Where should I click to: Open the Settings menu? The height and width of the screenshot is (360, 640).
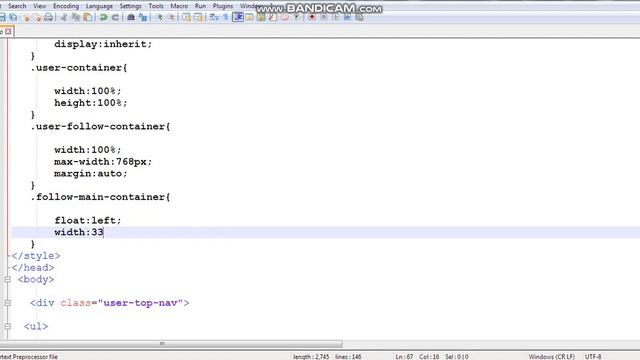131,6
